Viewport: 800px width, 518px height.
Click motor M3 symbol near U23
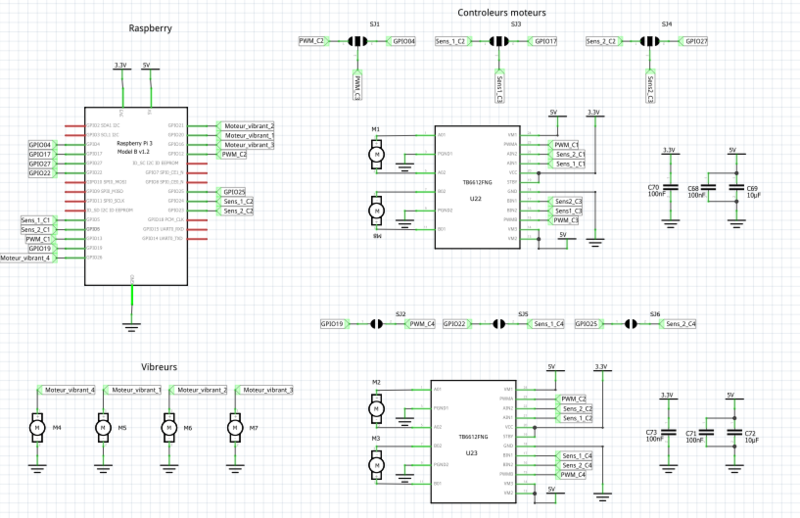[x=376, y=464]
